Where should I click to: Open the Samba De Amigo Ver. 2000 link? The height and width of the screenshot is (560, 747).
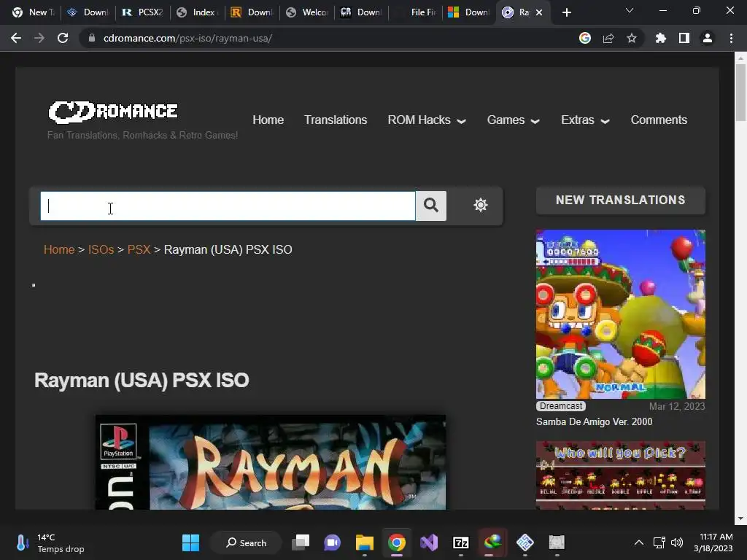pyautogui.click(x=594, y=422)
